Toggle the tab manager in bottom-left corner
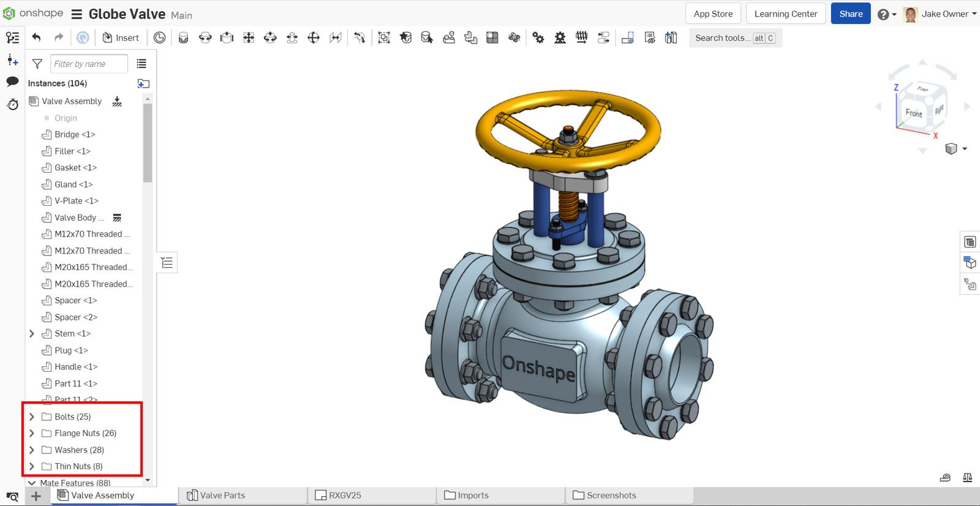 tap(12, 496)
